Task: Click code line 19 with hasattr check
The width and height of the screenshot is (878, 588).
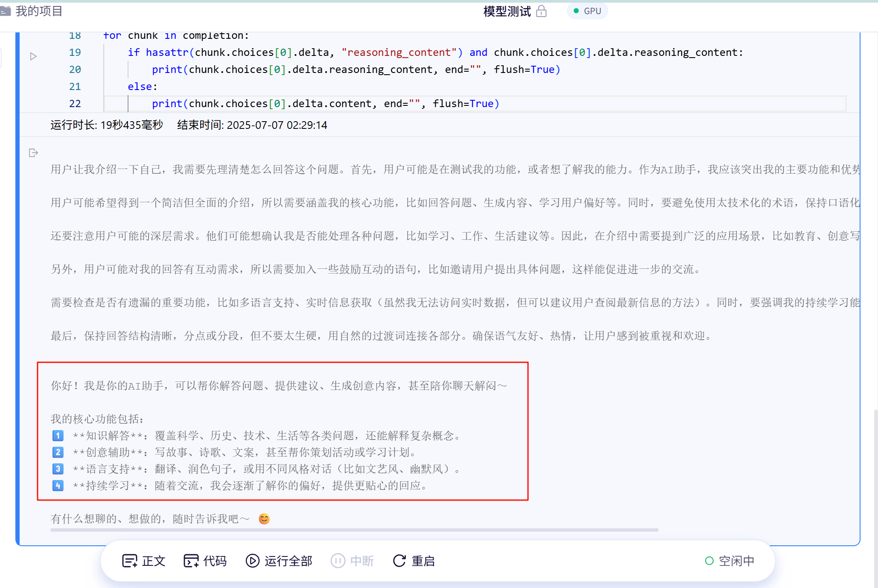Action: click(435, 52)
